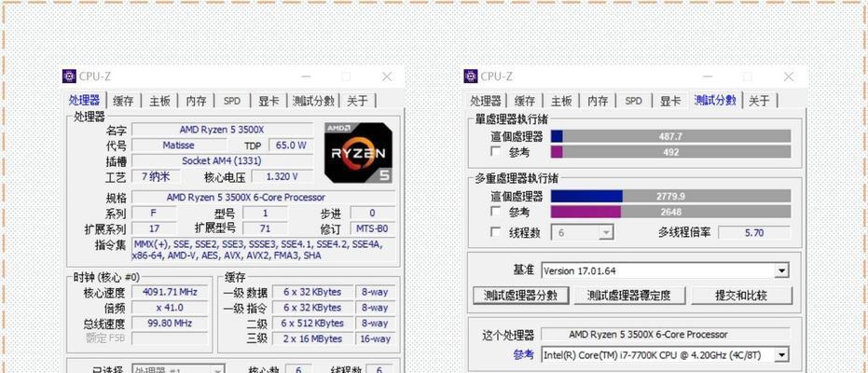This screenshot has width=868, height=373.
Task: Click the 三级 cache value 2 x 16 MBytes
Action: point(311,338)
